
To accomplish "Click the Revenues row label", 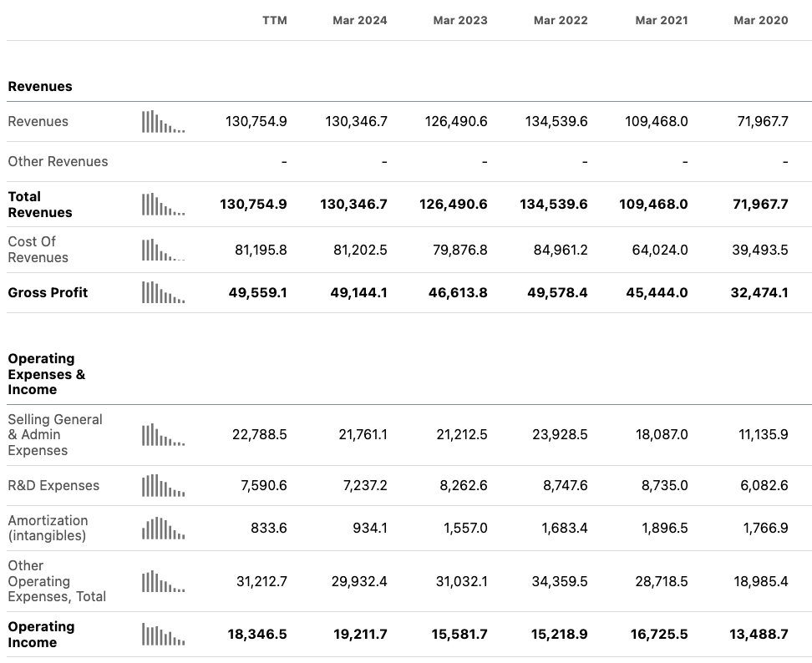I will (x=38, y=122).
